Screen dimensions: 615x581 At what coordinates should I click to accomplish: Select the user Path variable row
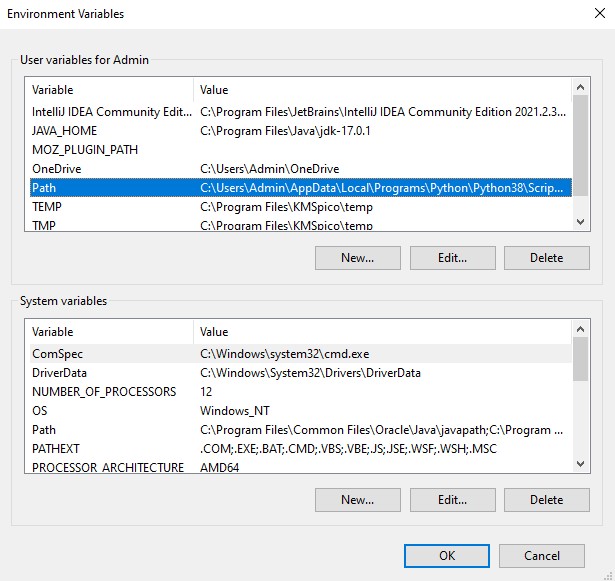coord(301,188)
